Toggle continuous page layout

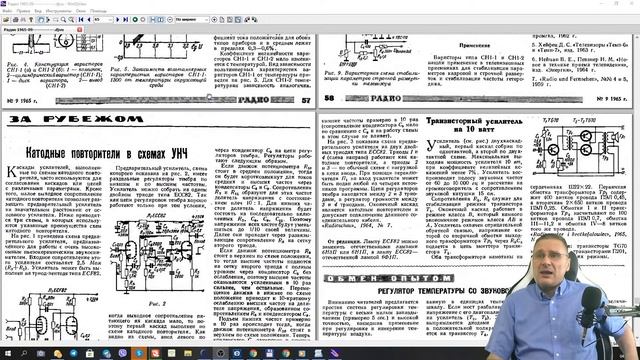153,20
